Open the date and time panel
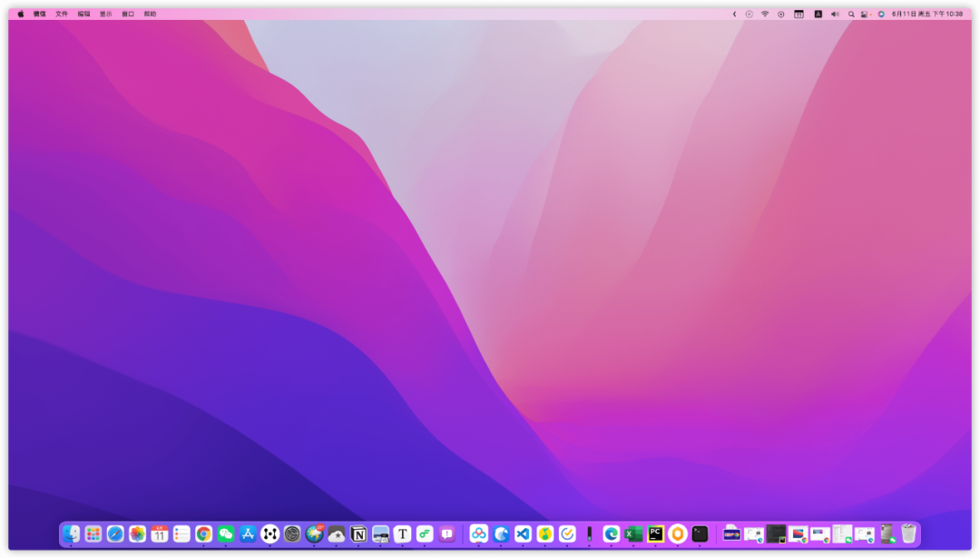This screenshot has width=980, height=558. (x=927, y=14)
